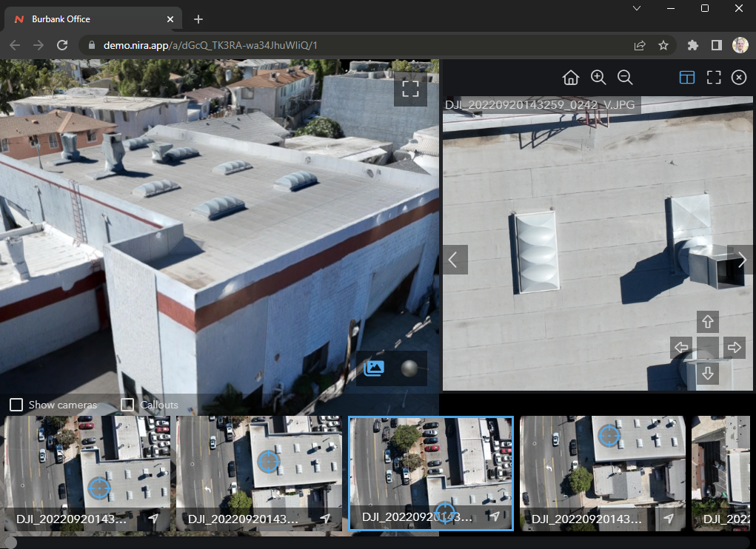Image resolution: width=756 pixels, height=549 pixels.
Task: Share this page from the address bar
Action: 639,45
